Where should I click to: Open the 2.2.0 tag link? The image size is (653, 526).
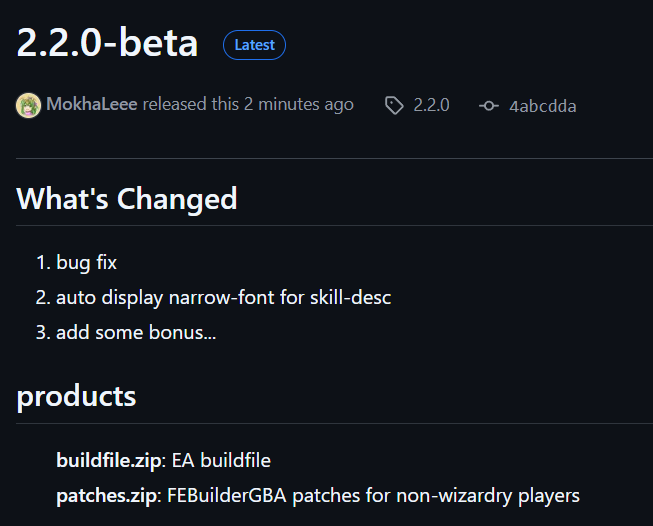click(431, 105)
